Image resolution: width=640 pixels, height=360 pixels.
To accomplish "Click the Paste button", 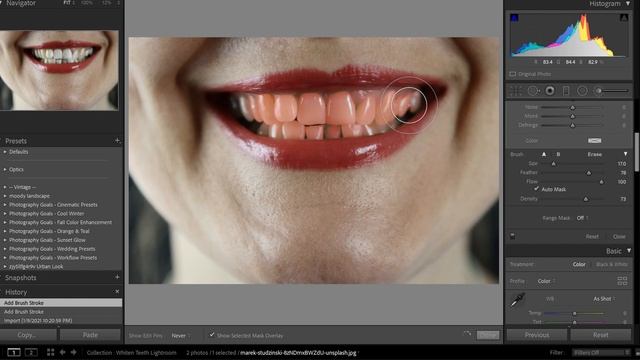I will [x=90, y=335].
